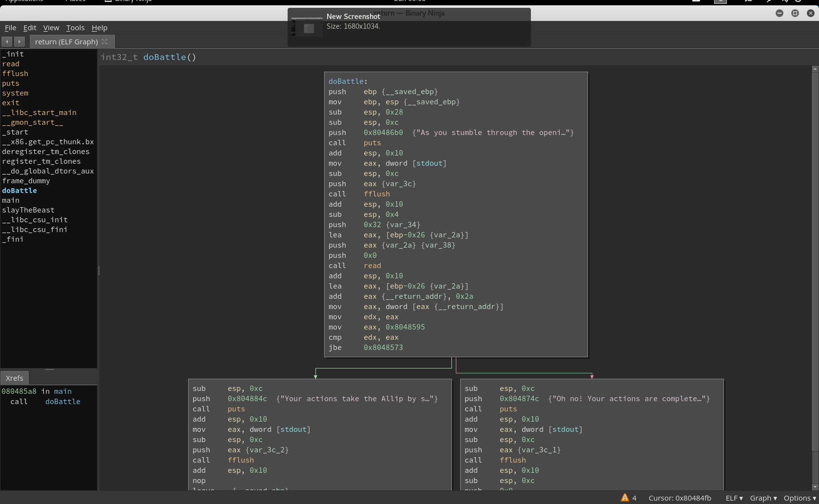This screenshot has width=819, height=504.
Task: Click the back navigation arrow icon
Action: [7, 42]
